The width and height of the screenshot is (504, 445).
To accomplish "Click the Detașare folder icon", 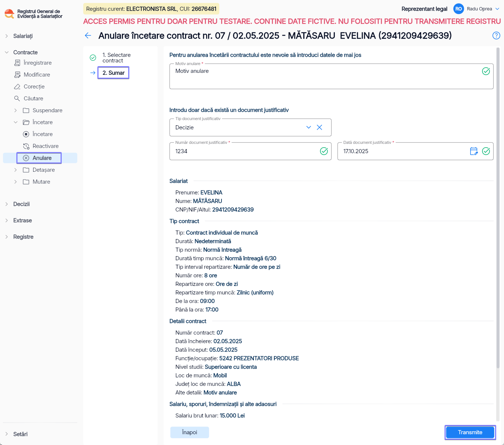I will [x=26, y=170].
